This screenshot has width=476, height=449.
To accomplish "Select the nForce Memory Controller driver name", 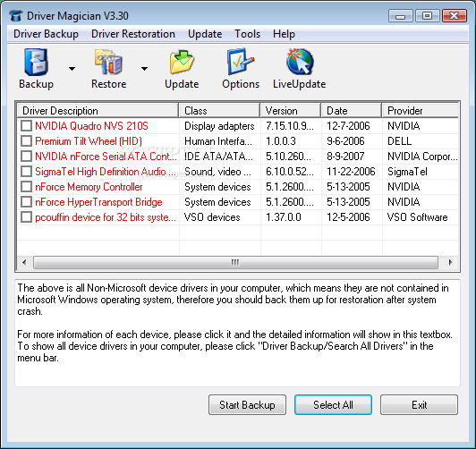I will coord(89,187).
